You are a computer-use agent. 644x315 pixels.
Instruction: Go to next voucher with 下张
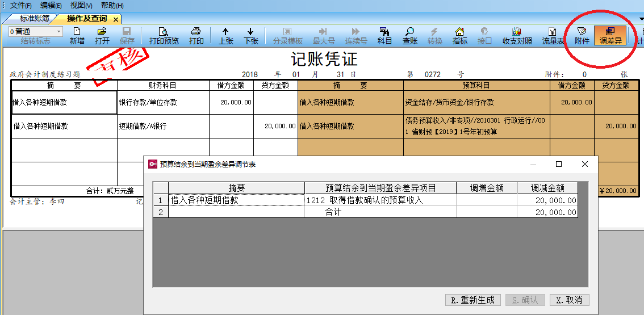[x=250, y=36]
